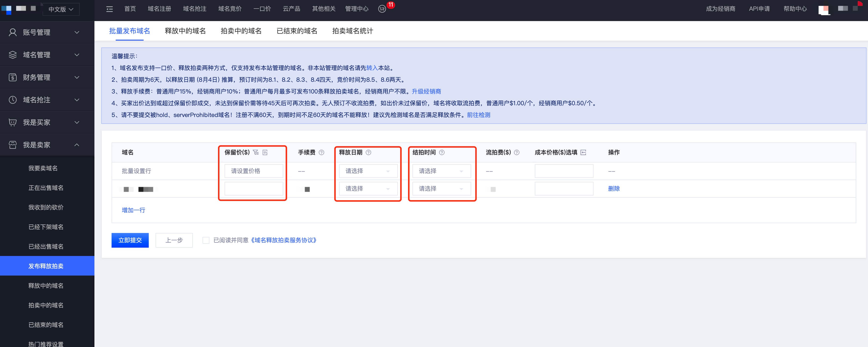Image resolution: width=868 pixels, height=347 pixels.
Task: Click the 请设置价格 input field
Action: point(254,171)
